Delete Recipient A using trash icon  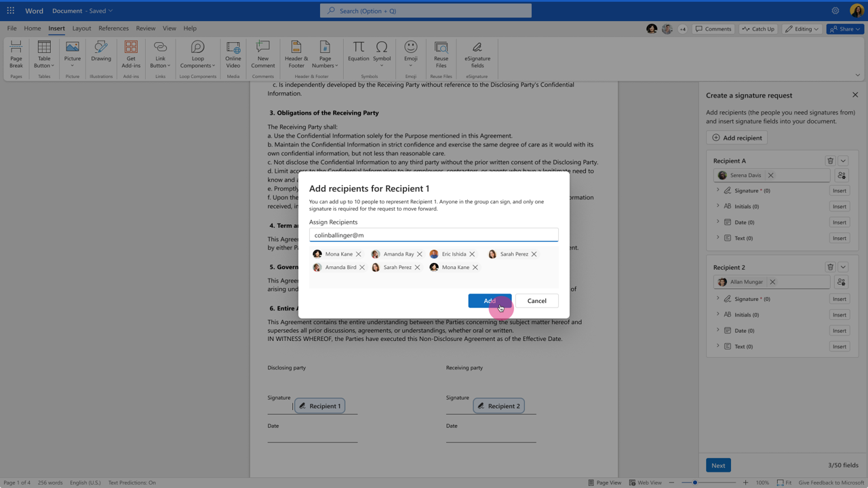pos(830,161)
